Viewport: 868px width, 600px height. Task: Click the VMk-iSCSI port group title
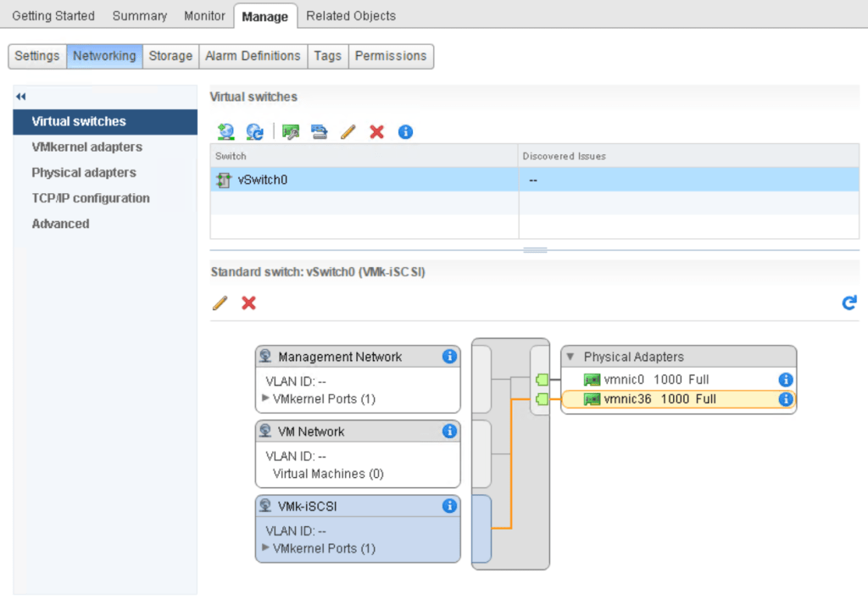307,507
